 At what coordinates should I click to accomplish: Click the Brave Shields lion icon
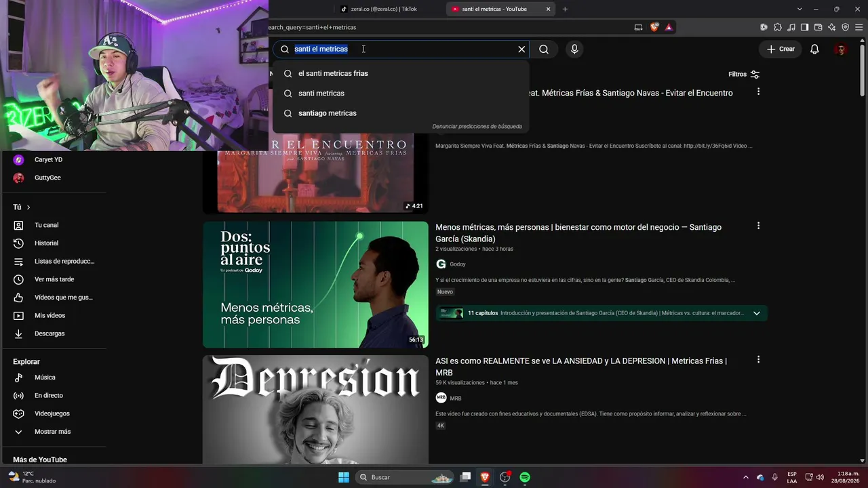click(x=654, y=27)
